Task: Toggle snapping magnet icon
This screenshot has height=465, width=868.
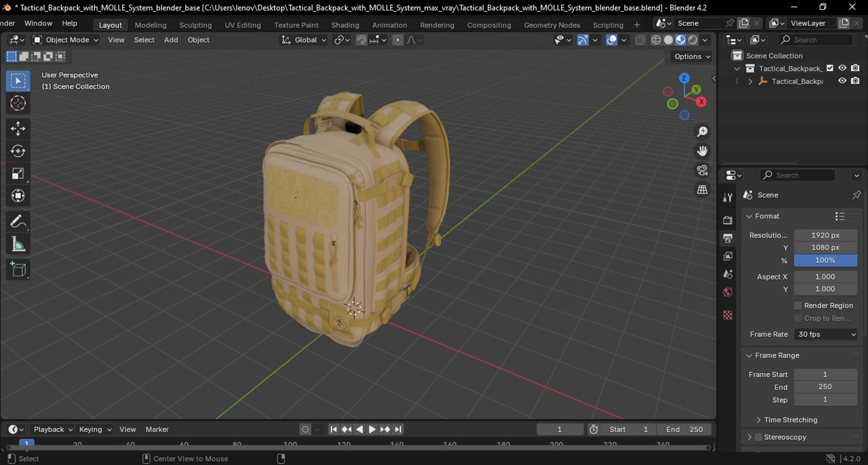Action: (361, 40)
